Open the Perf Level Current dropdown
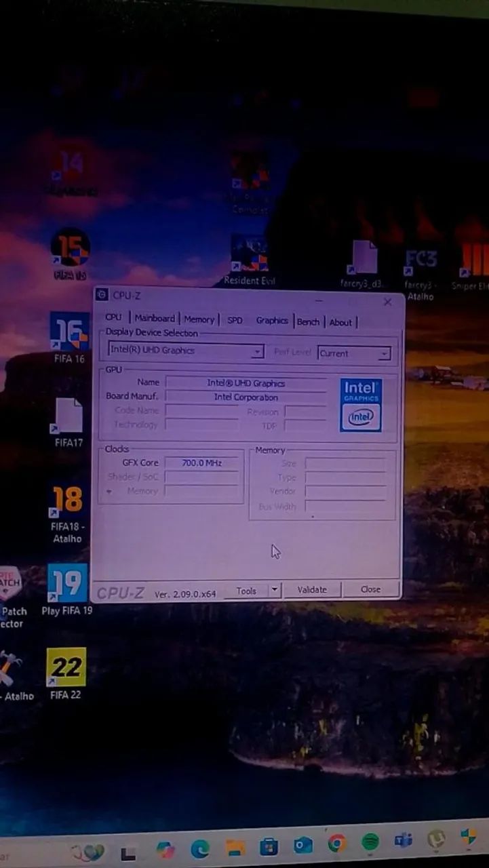The width and height of the screenshot is (489, 868). (x=385, y=353)
